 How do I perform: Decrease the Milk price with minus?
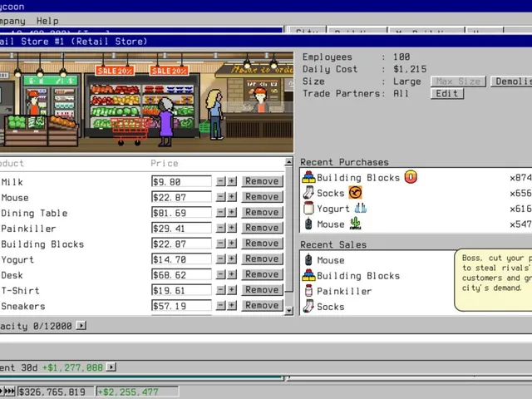220,181
